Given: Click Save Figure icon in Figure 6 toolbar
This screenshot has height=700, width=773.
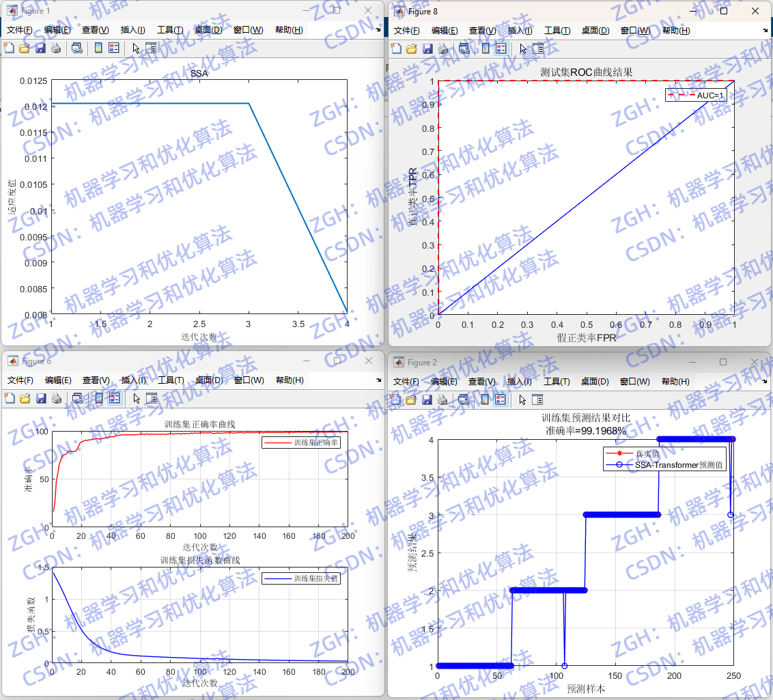Looking at the screenshot, I should tap(40, 398).
